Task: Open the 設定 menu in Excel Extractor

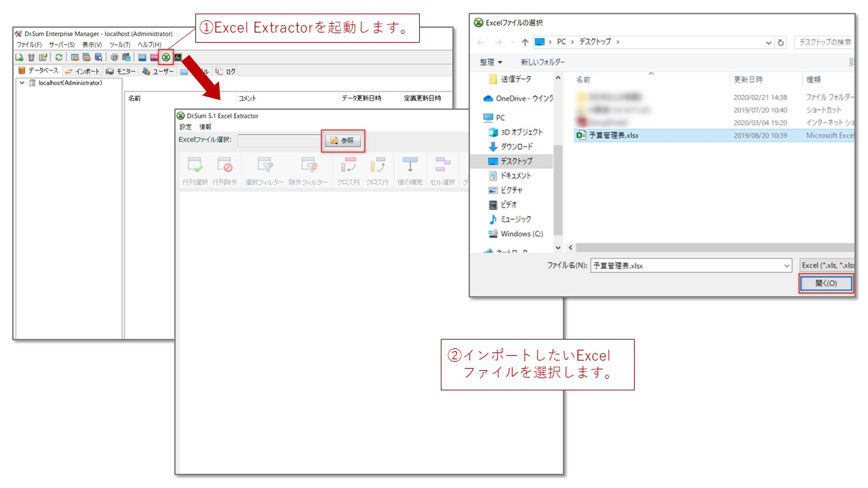Action: (184, 126)
